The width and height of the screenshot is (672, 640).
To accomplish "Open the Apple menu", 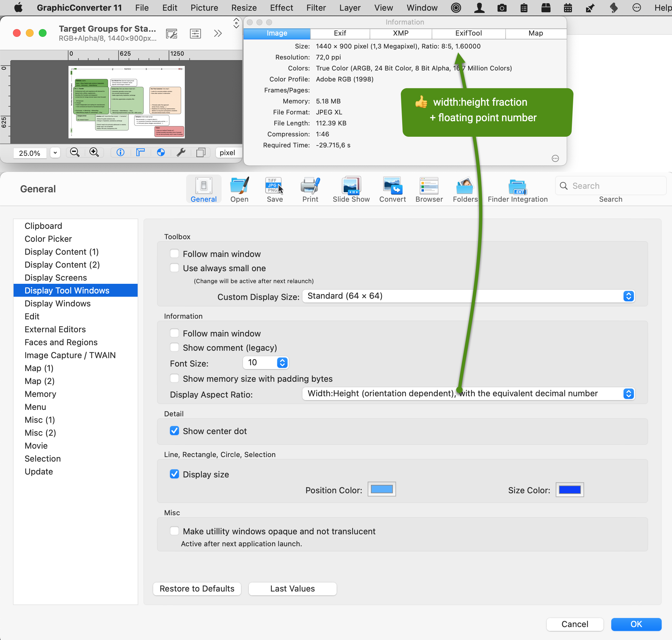I will [18, 7].
